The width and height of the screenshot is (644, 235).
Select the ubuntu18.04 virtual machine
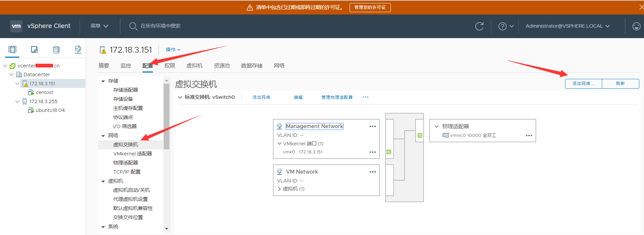click(50, 110)
